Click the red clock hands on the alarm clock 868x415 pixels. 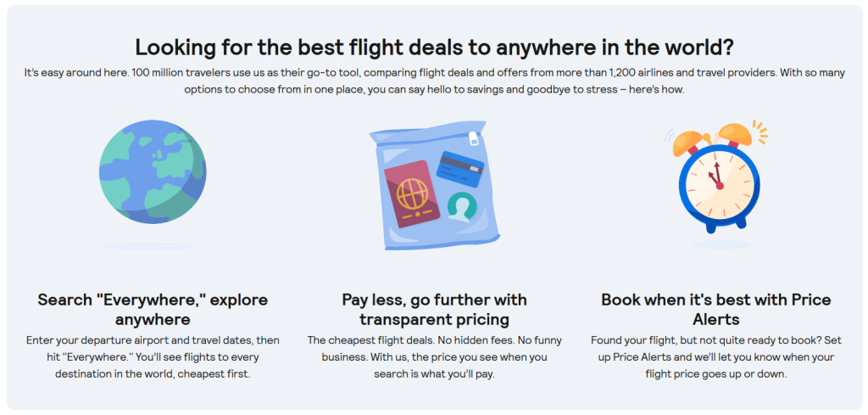click(x=716, y=178)
